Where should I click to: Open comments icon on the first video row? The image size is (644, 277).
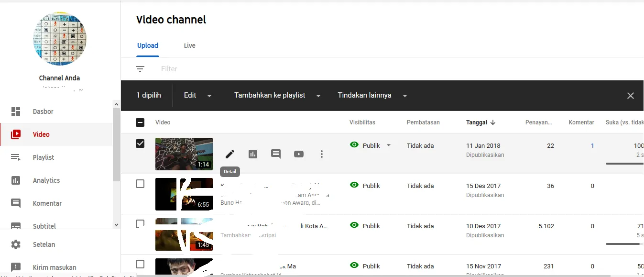click(276, 154)
